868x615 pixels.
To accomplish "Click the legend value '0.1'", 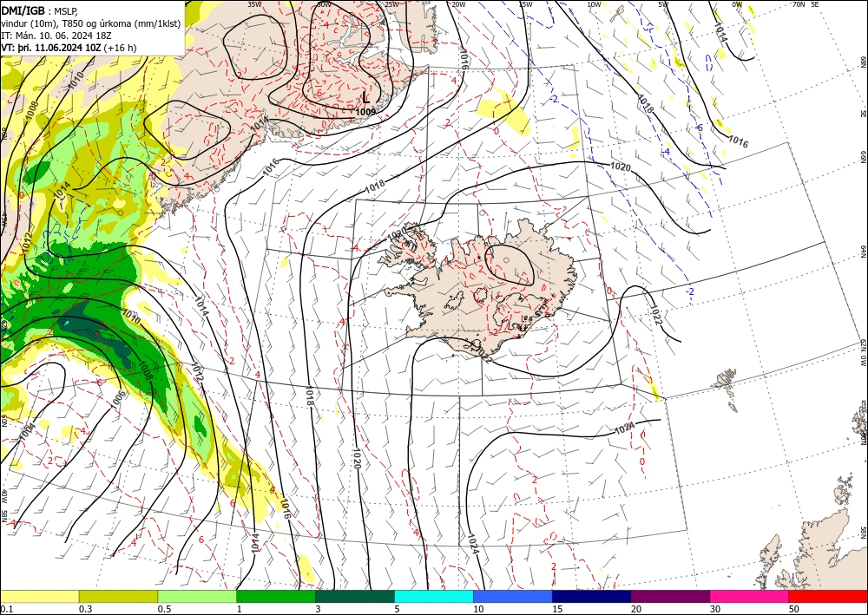I will [x=5, y=609].
